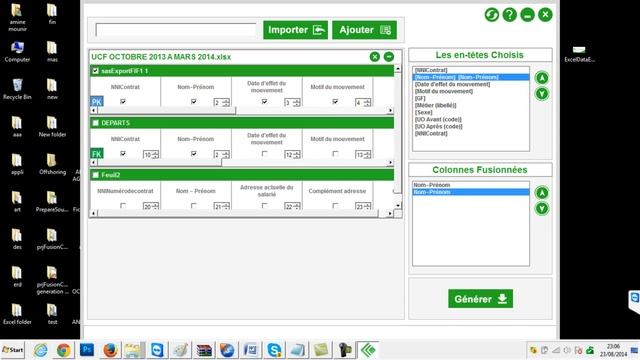Collapse the UCF OCTOBRE file panel

(x=389, y=57)
